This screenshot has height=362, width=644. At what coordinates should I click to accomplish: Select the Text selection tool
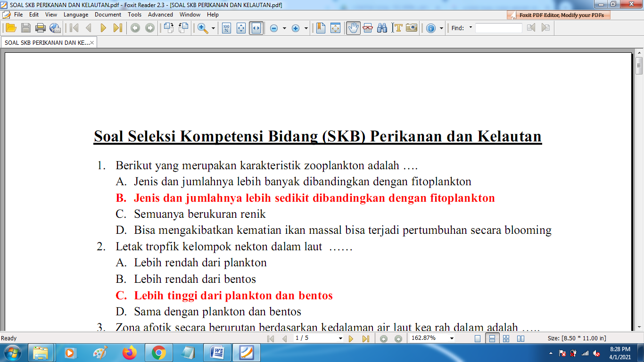[x=397, y=28]
